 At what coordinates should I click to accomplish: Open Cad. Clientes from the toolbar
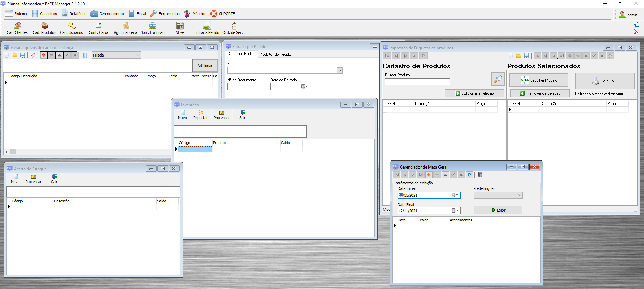[x=17, y=28]
